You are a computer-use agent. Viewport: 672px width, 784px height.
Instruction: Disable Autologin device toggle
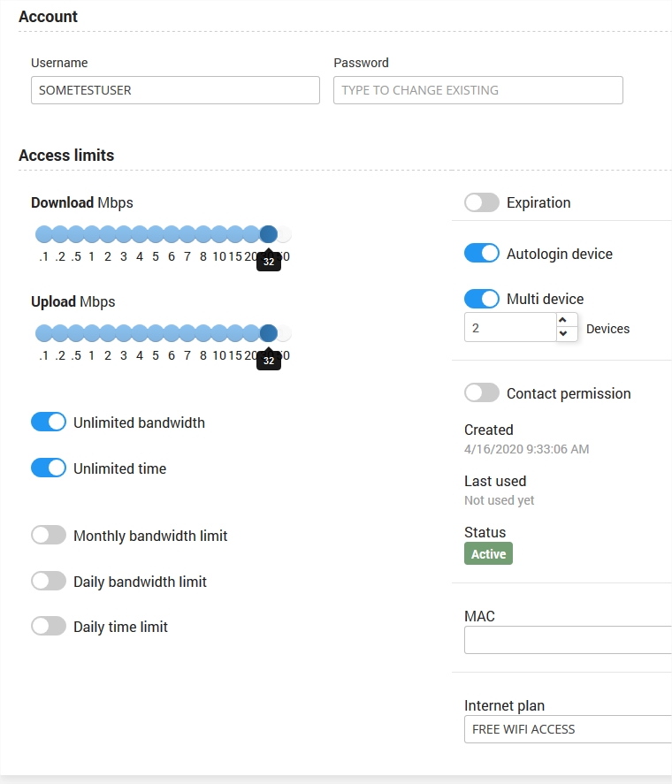tap(482, 254)
